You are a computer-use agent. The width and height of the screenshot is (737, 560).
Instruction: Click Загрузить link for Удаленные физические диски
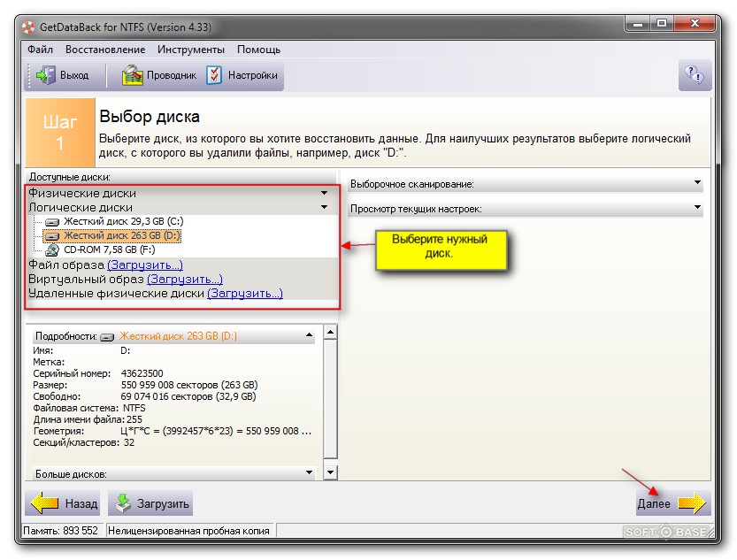pos(245,293)
